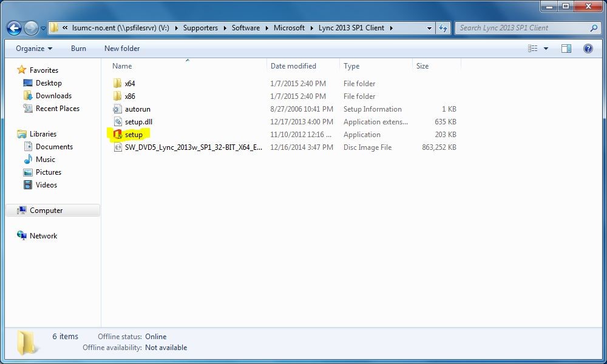Open the Music library
607x364 pixels.
(46, 160)
